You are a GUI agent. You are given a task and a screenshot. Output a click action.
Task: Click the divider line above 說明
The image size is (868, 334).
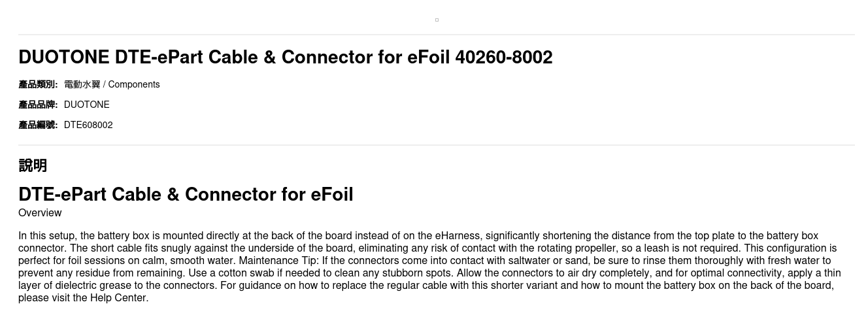tap(437, 145)
